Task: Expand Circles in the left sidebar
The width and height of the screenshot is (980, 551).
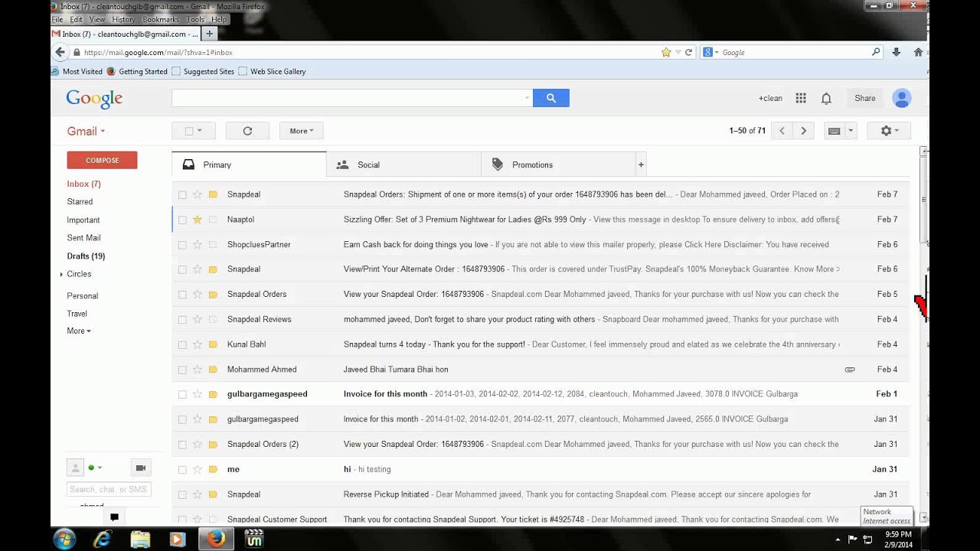Action: coord(62,274)
